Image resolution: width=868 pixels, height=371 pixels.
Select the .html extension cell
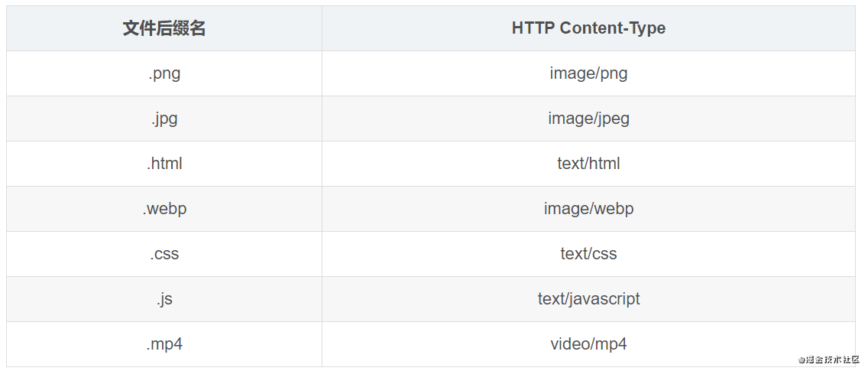(164, 164)
